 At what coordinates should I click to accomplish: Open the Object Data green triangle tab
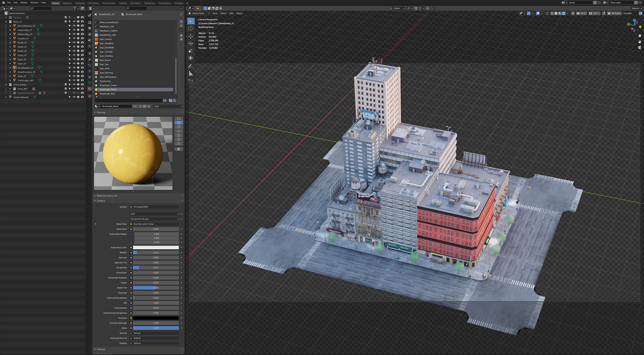click(90, 83)
